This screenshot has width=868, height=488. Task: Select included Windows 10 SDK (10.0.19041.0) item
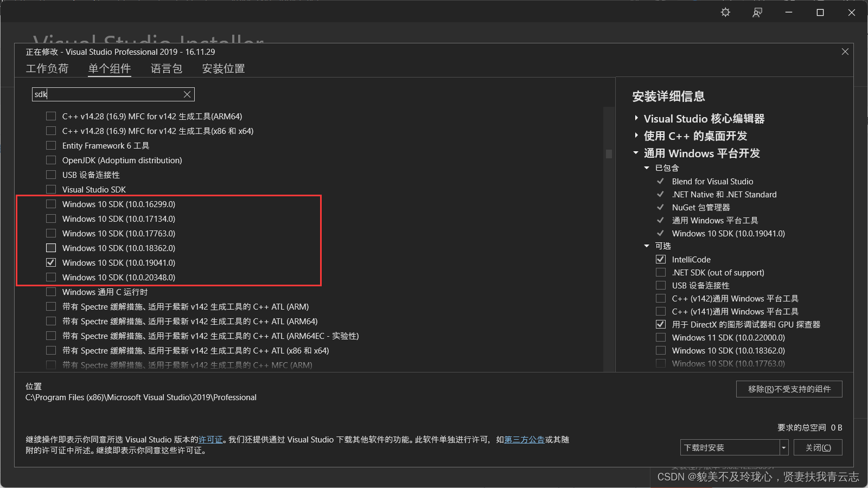click(x=728, y=234)
